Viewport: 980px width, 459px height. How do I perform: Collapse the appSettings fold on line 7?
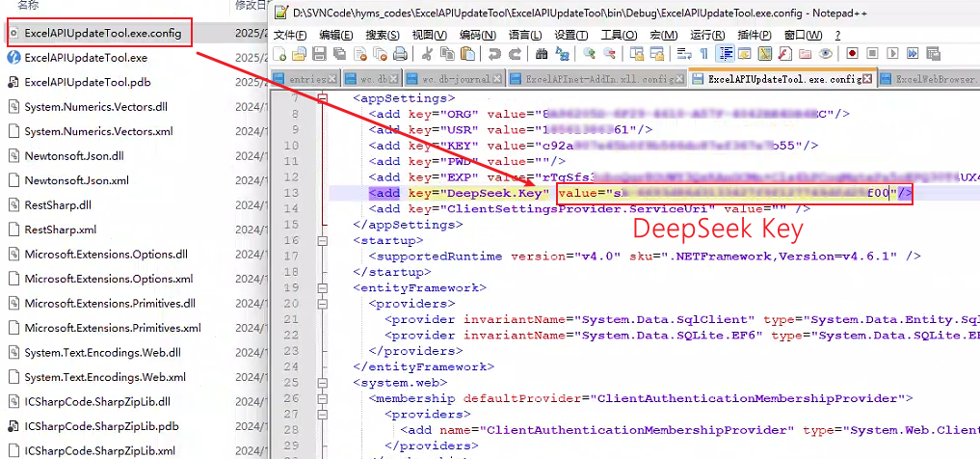pos(323,98)
